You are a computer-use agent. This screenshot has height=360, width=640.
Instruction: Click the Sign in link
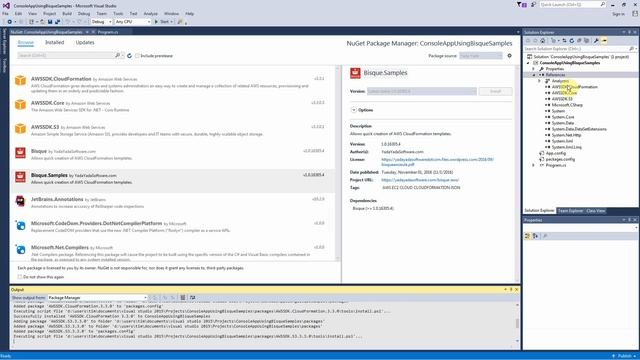(618, 14)
